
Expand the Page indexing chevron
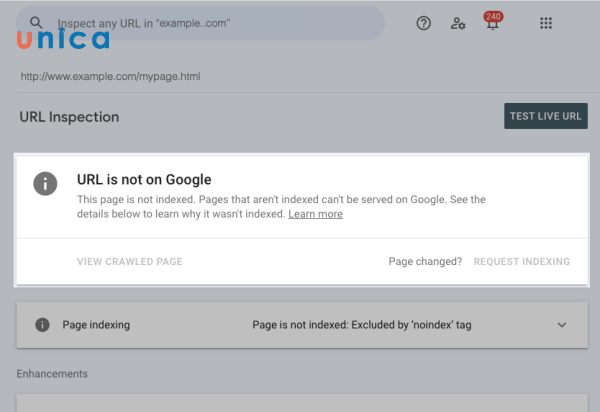coord(561,325)
